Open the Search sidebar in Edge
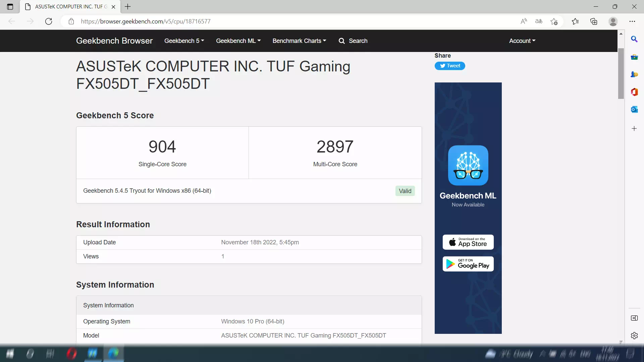Image resolution: width=644 pixels, height=362 pixels. (634, 39)
